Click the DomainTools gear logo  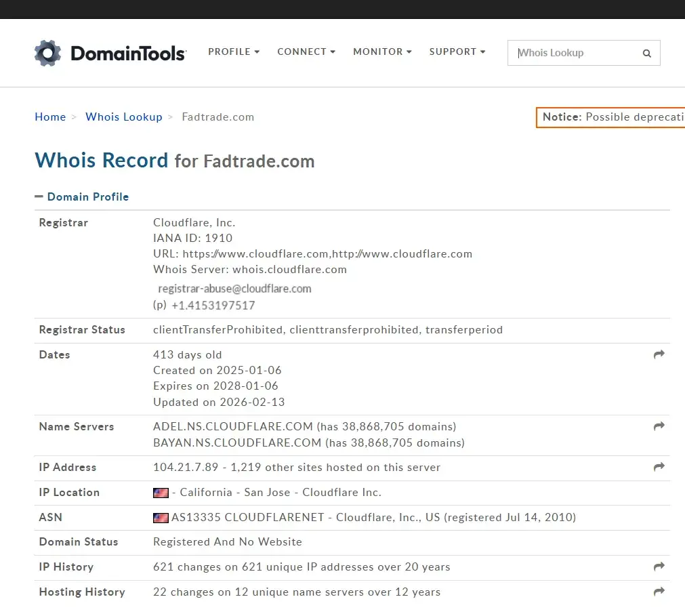pyautogui.click(x=47, y=53)
